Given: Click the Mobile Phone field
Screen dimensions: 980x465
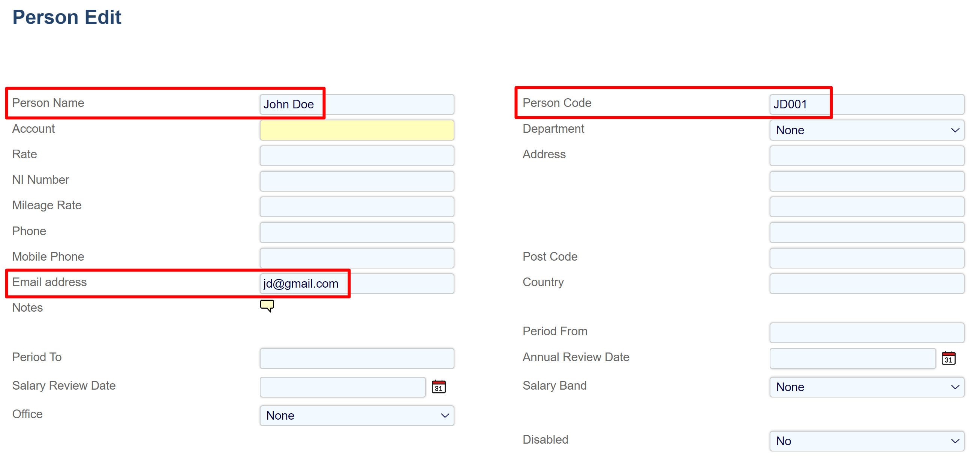Looking at the screenshot, I should tap(357, 258).
